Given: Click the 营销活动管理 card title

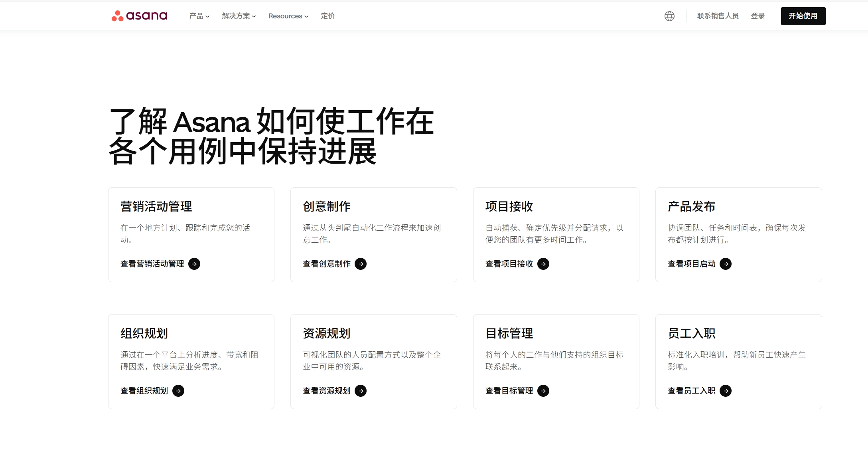Looking at the screenshot, I should [156, 206].
